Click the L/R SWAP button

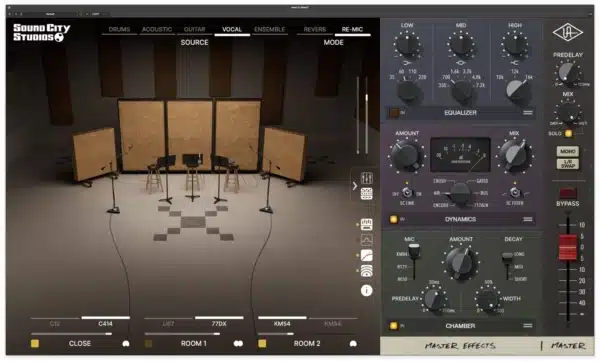(568, 164)
